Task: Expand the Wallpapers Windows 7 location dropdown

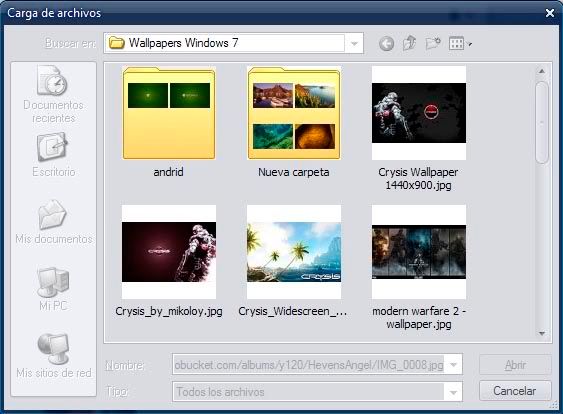Action: point(354,43)
